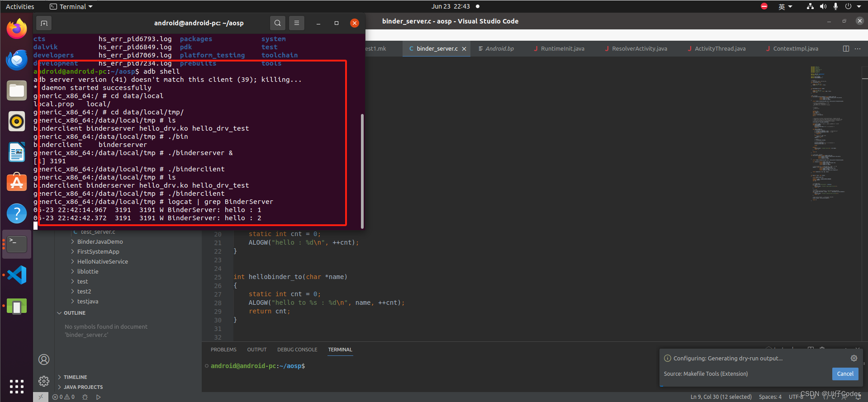Click the system volume speaker icon
The image size is (868, 402).
pyautogui.click(x=823, y=6)
